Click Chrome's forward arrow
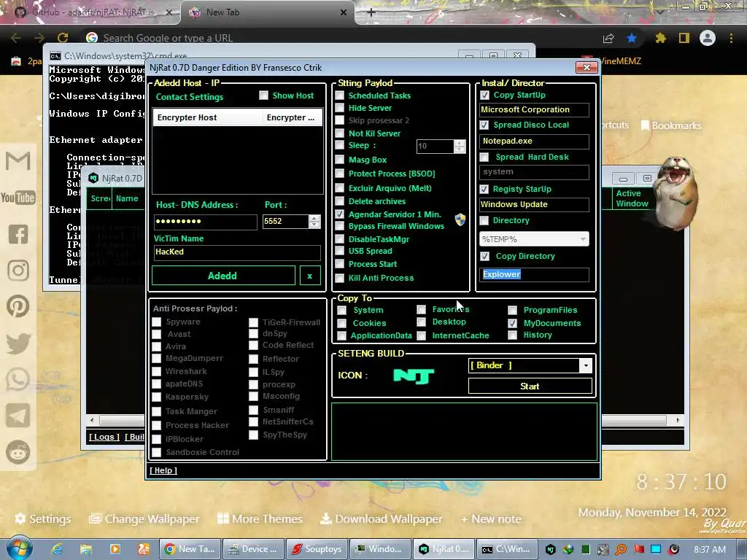The height and width of the screenshot is (560, 747). click(x=39, y=38)
